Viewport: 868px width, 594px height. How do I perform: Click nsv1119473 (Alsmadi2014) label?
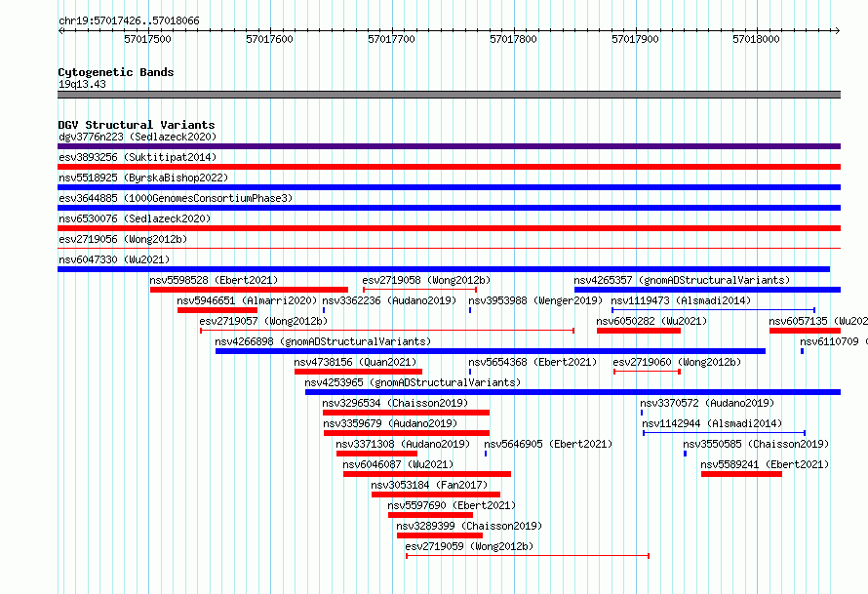681,300
